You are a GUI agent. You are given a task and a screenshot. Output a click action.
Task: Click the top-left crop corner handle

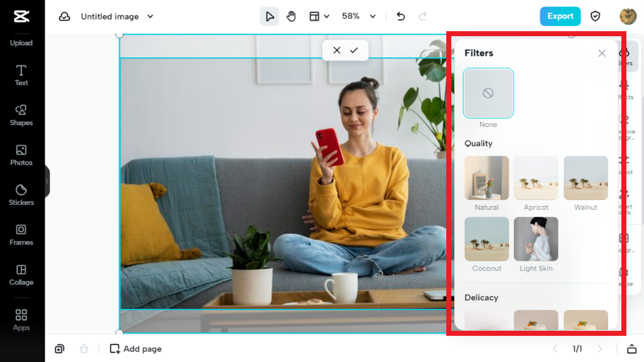pos(119,35)
